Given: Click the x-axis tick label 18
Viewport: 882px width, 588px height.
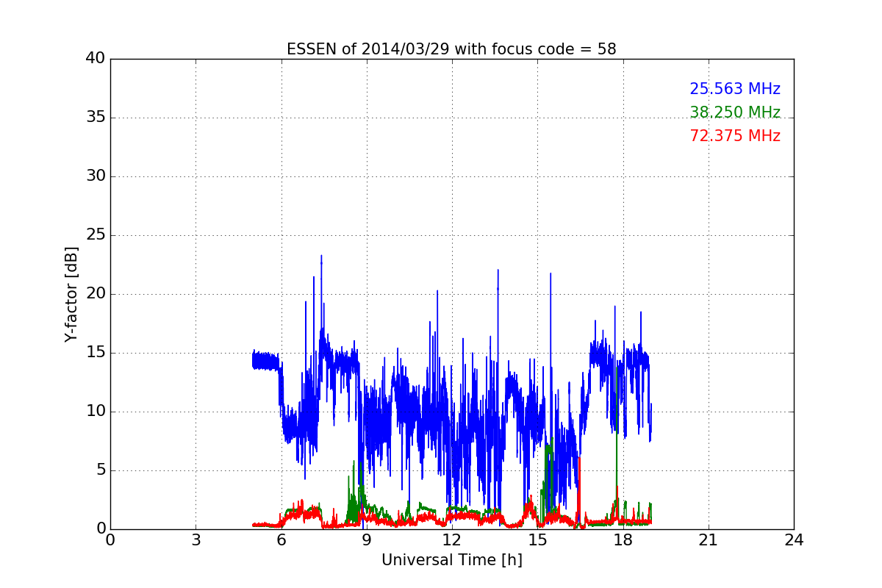Looking at the screenshot, I should click(x=623, y=540).
